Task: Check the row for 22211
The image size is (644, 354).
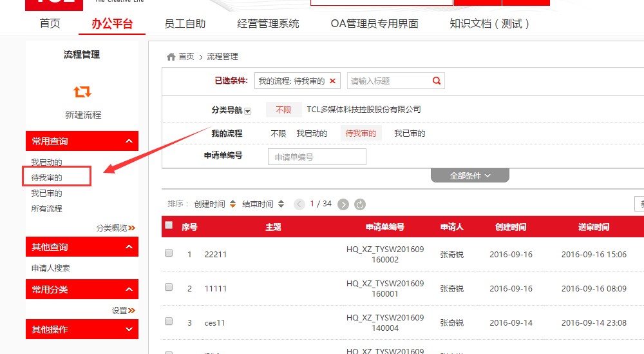Action: [x=169, y=253]
